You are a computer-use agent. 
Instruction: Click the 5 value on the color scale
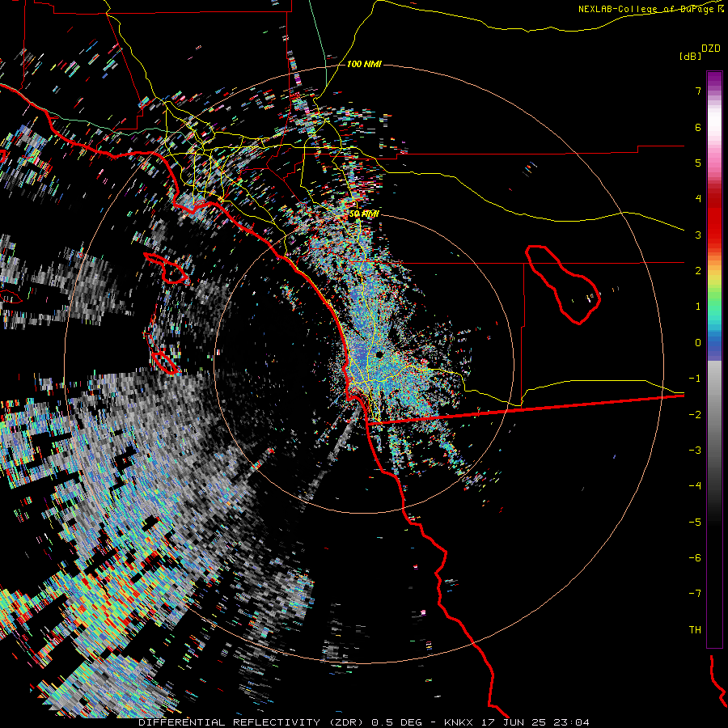click(x=698, y=163)
